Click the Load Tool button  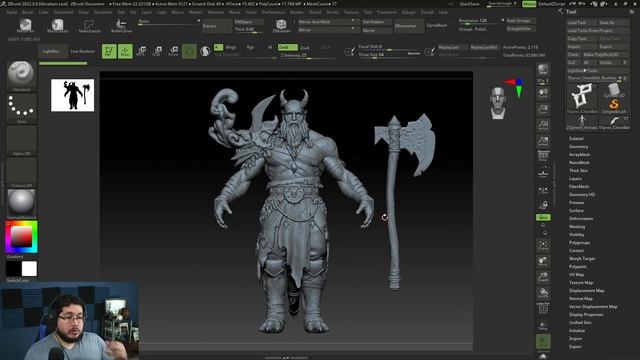click(x=581, y=22)
